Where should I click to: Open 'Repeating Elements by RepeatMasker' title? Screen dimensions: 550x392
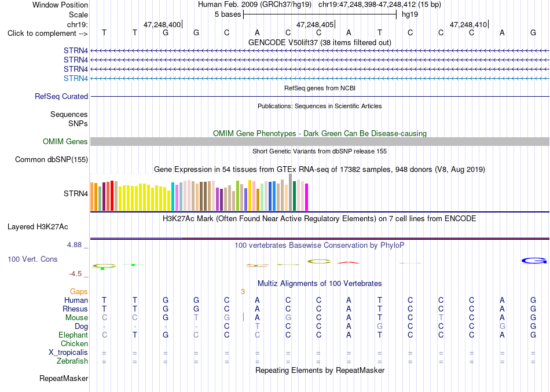tap(320, 370)
